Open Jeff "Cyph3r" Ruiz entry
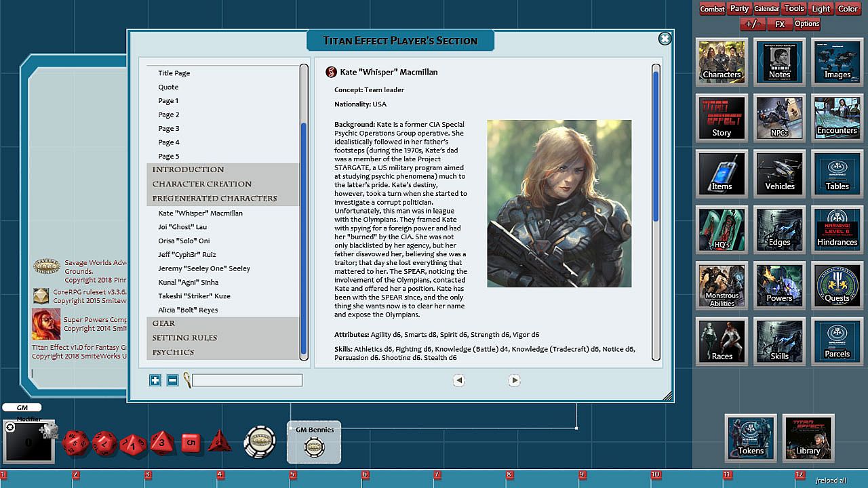 click(x=188, y=254)
